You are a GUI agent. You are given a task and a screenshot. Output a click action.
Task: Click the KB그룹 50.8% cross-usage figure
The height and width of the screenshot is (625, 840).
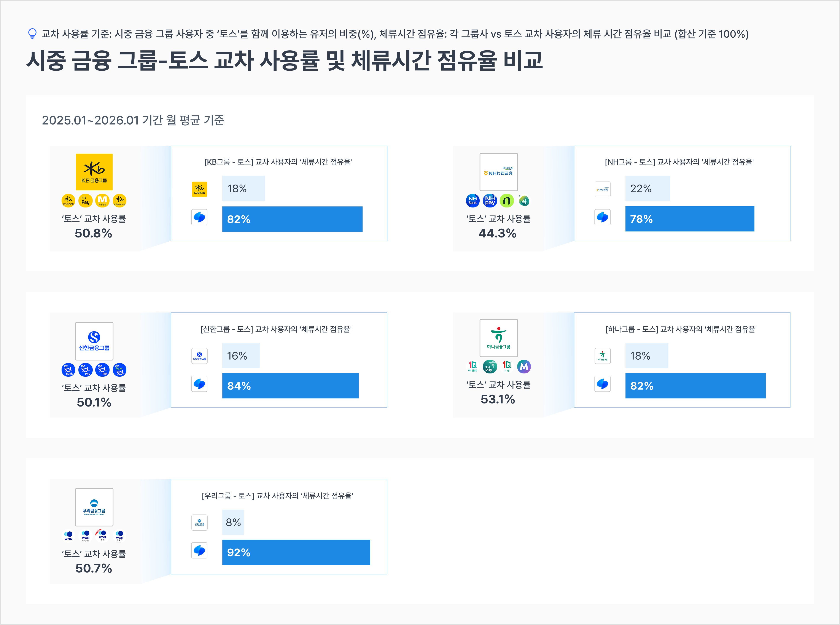click(93, 233)
